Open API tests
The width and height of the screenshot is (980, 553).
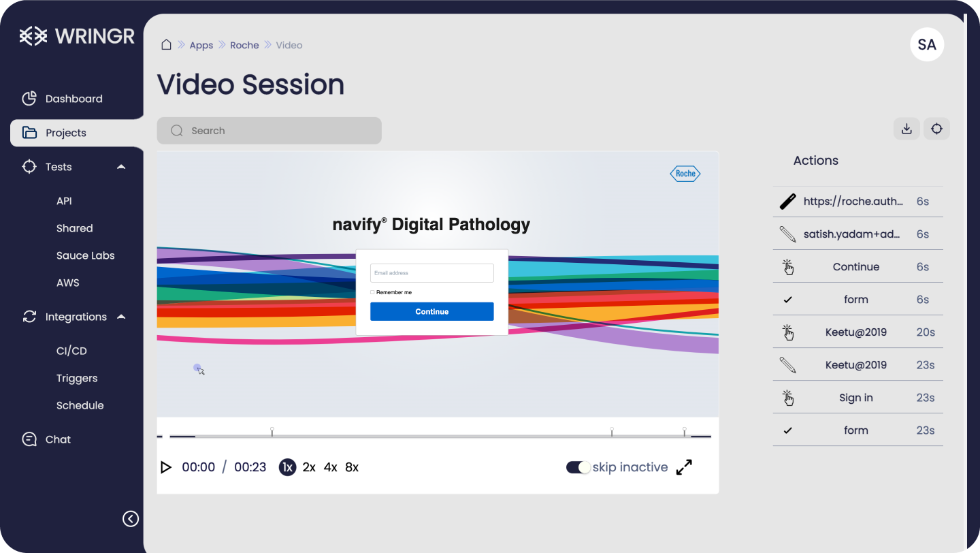coord(64,201)
